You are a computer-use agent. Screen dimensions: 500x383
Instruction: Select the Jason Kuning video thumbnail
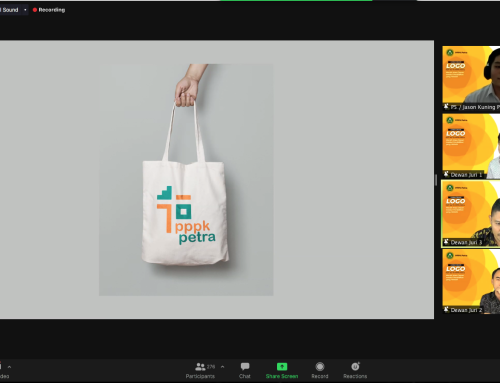(x=471, y=79)
